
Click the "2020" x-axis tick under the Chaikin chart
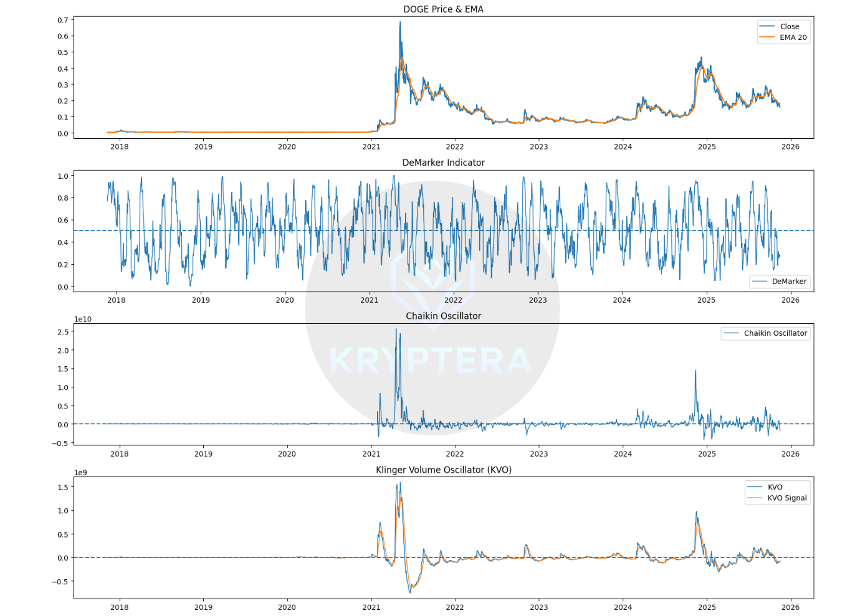pyautogui.click(x=287, y=454)
